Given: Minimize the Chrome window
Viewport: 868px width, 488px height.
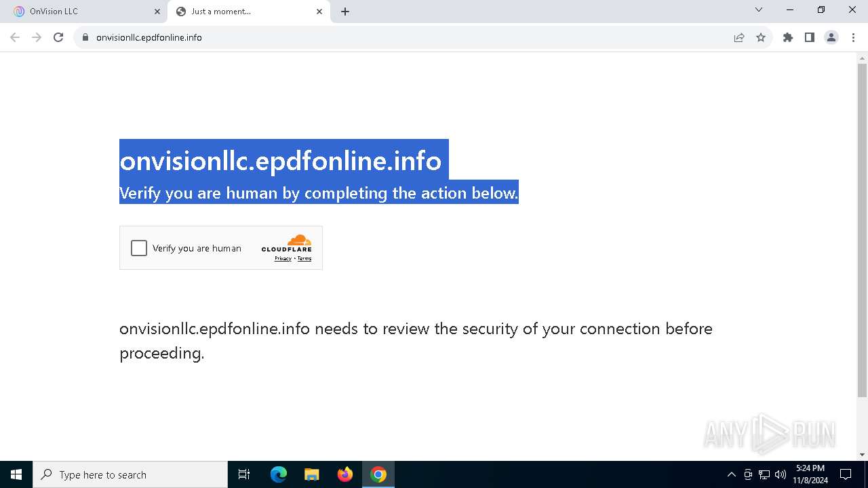Looking at the screenshot, I should click(790, 9).
